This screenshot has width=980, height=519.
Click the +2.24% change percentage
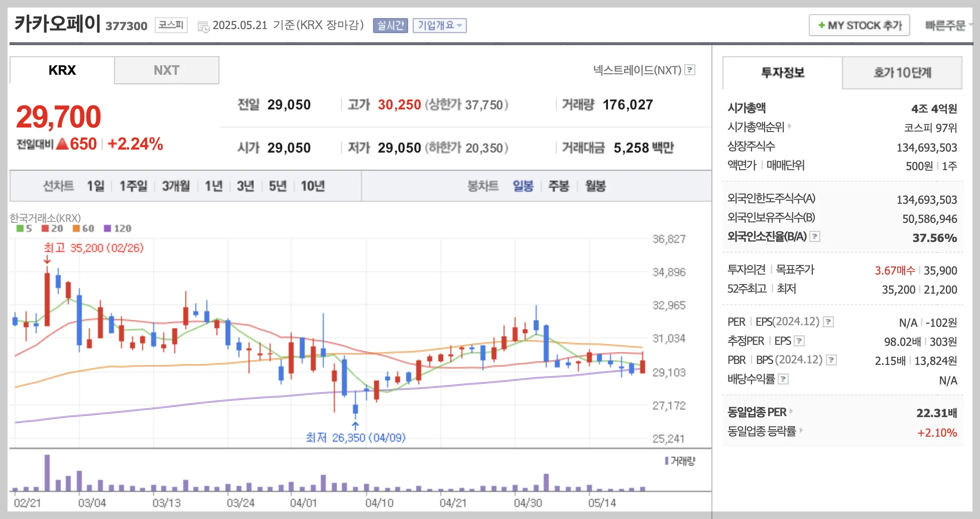135,144
